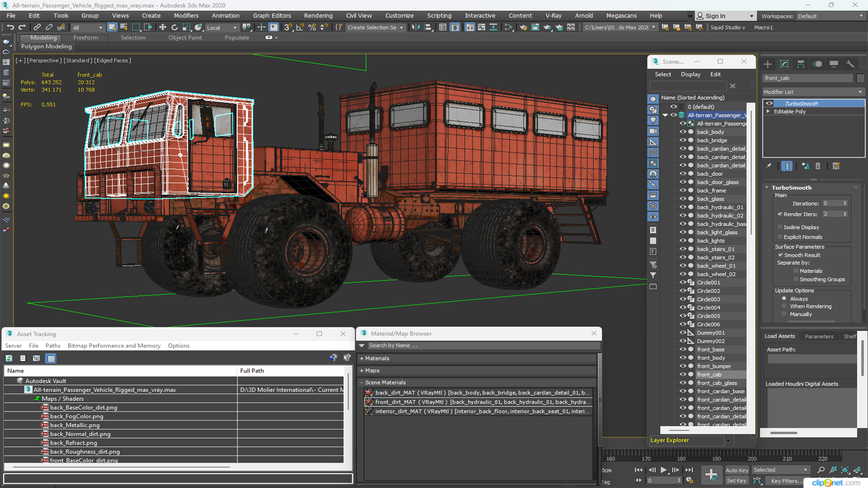The width and height of the screenshot is (868, 488).
Task: Enable Separate by Materials checkbox
Action: click(796, 271)
